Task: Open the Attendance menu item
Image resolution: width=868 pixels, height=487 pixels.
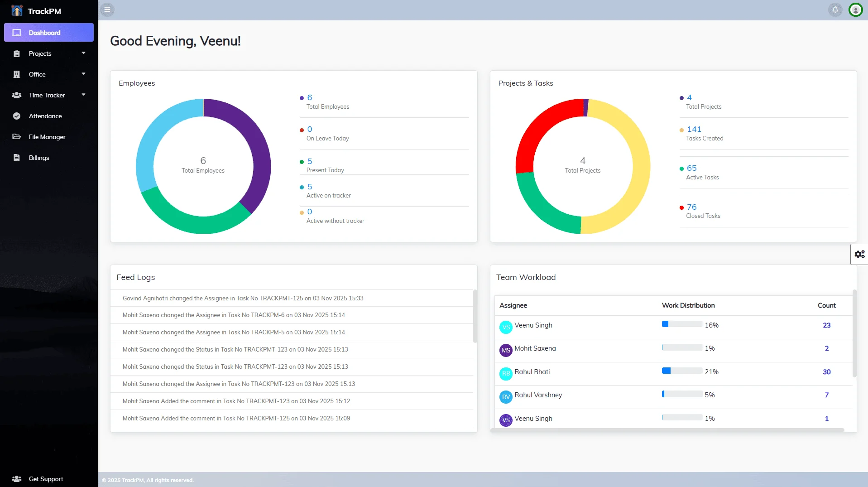Action: 45,116
